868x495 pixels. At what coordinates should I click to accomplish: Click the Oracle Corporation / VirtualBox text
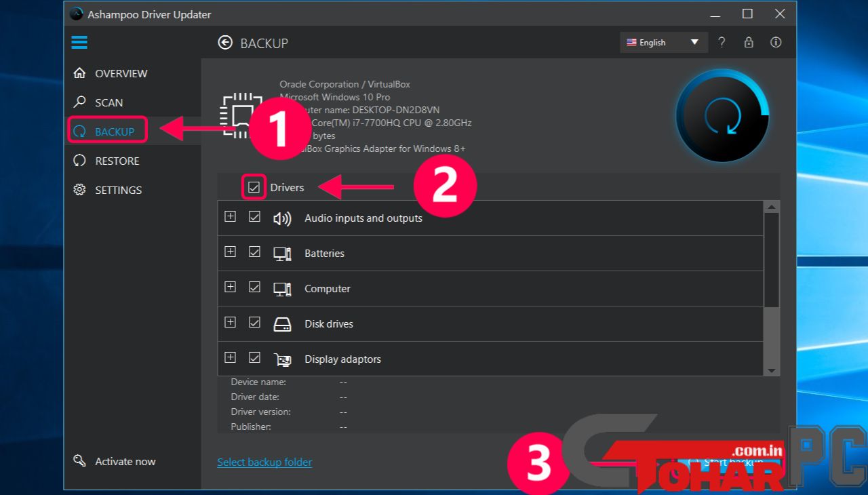pyautogui.click(x=344, y=85)
